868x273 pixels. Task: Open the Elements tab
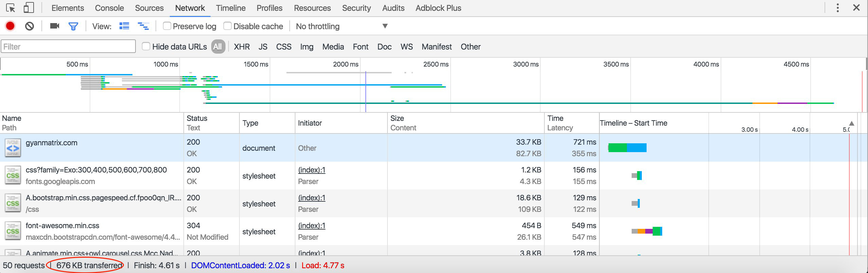point(68,8)
